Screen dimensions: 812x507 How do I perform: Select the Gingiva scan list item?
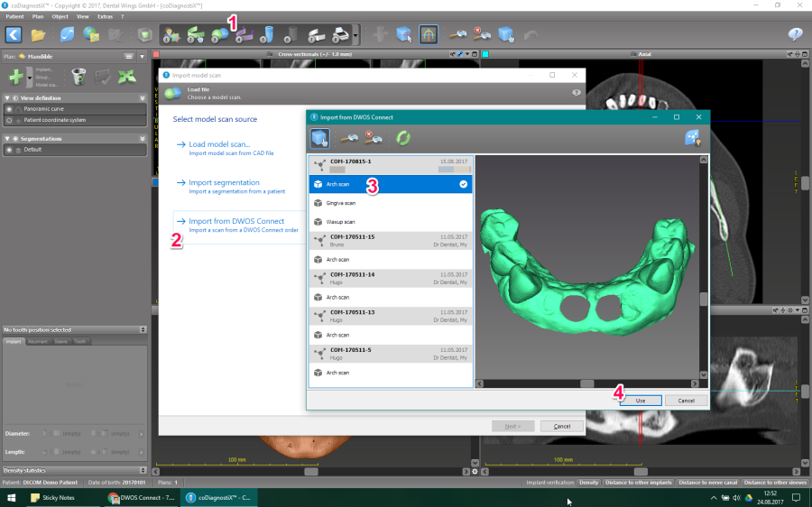340,203
